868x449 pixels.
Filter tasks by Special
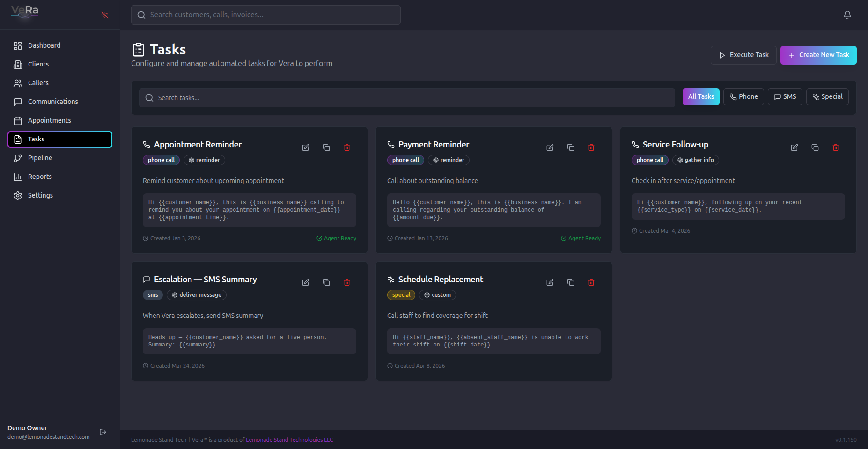pyautogui.click(x=827, y=97)
